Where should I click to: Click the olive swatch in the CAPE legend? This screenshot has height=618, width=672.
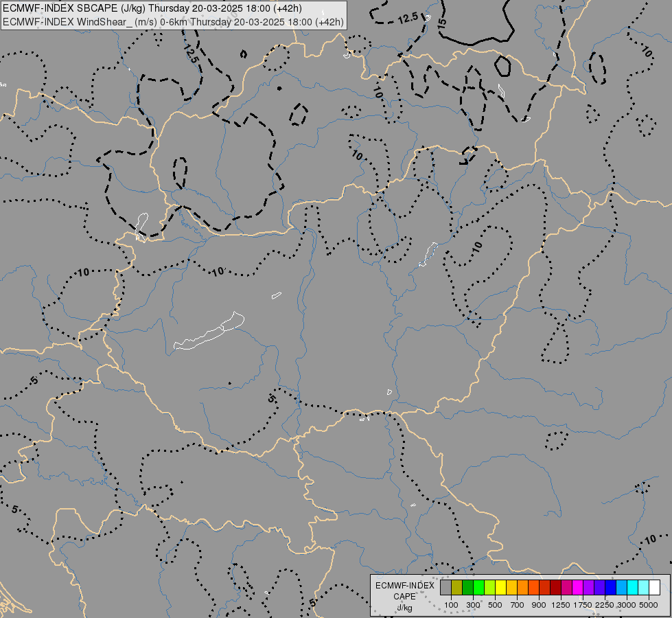pos(457,587)
